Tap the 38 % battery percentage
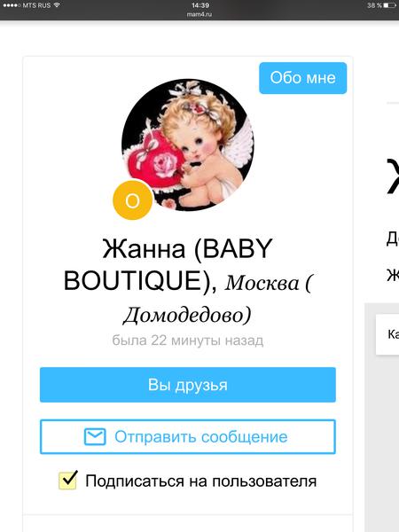This screenshot has width=399, height=532. pyautogui.click(x=374, y=5)
